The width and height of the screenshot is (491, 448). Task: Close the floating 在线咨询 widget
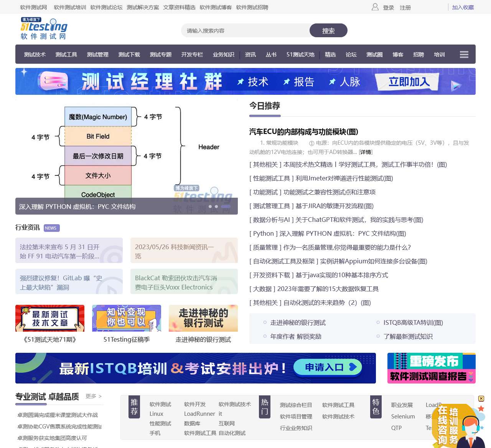481,398
